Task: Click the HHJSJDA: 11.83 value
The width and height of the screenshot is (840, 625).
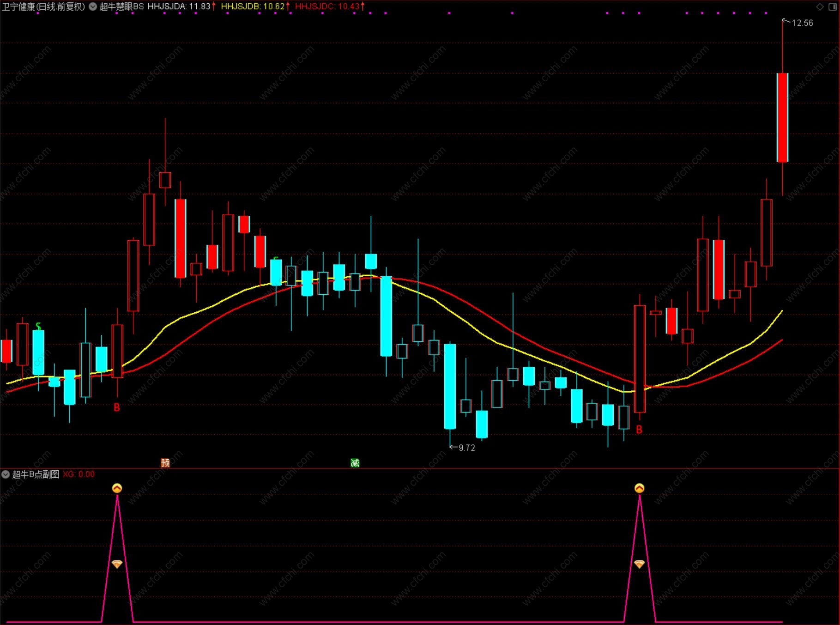Action: (x=179, y=6)
